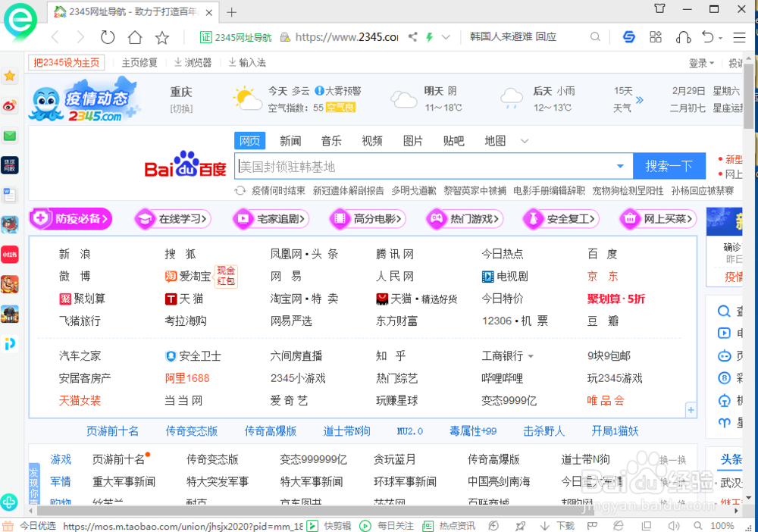Open the browser hamburger menu
The image size is (758, 532).
(739, 36)
